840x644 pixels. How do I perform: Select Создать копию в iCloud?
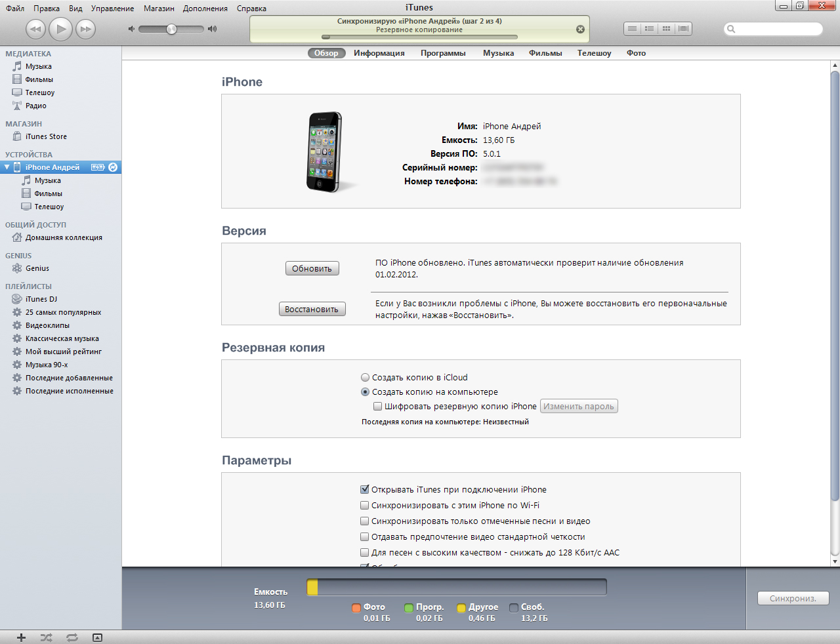click(366, 378)
